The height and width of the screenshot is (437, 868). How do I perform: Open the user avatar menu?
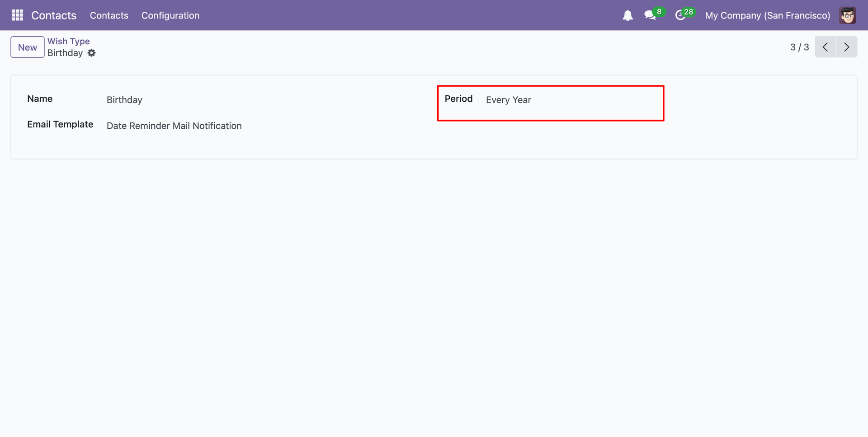(848, 15)
